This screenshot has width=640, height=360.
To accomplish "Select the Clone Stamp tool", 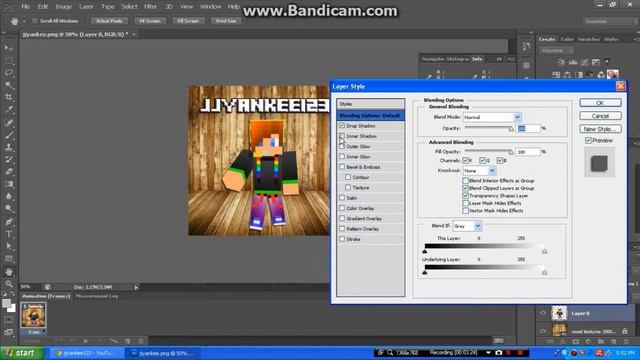I will click(x=9, y=147).
